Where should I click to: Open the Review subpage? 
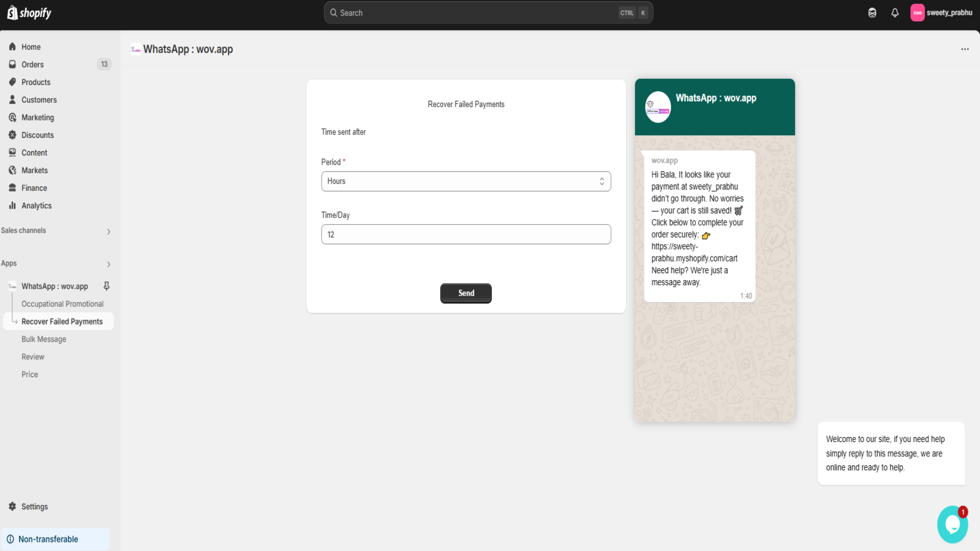coord(33,357)
